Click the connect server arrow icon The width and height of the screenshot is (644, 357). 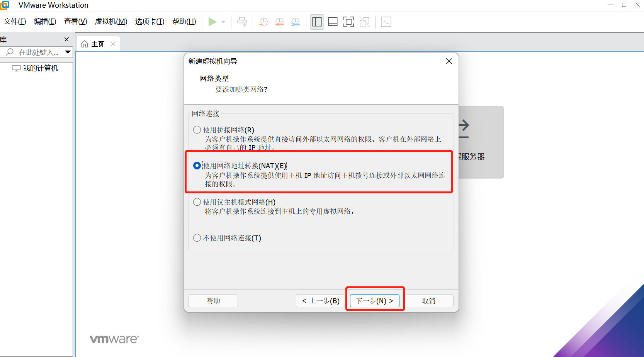(x=464, y=129)
